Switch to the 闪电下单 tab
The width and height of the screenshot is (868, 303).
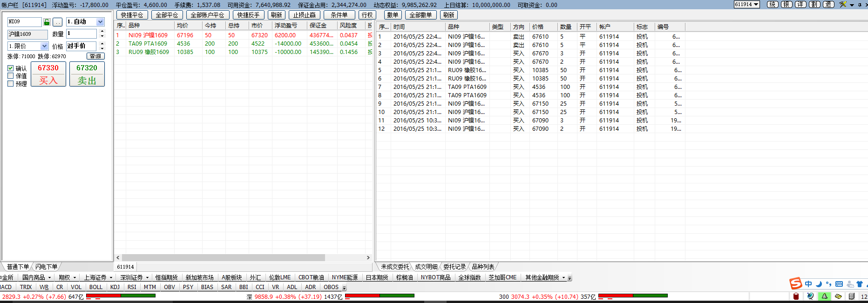[46, 267]
